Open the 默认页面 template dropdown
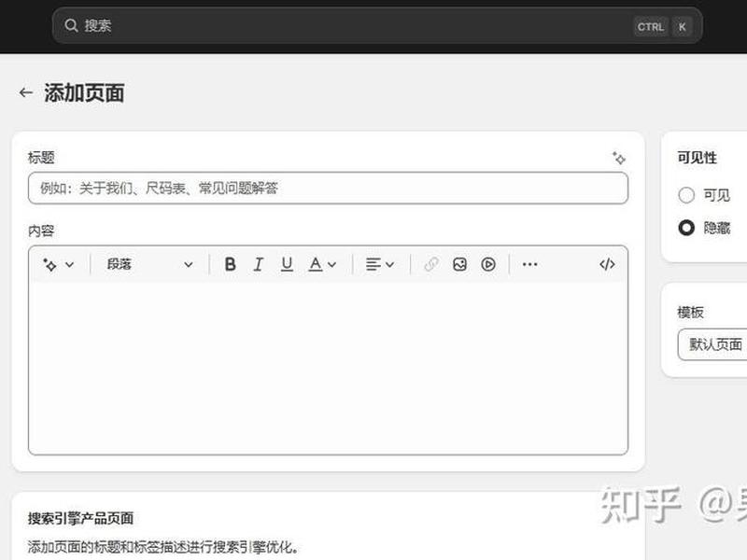This screenshot has height=560, width=747. tap(712, 344)
